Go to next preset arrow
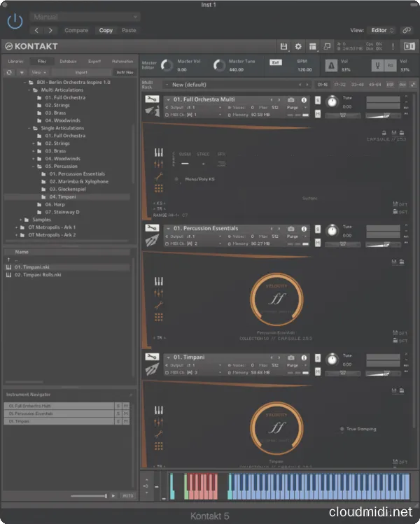The image size is (420, 524). 50,30
